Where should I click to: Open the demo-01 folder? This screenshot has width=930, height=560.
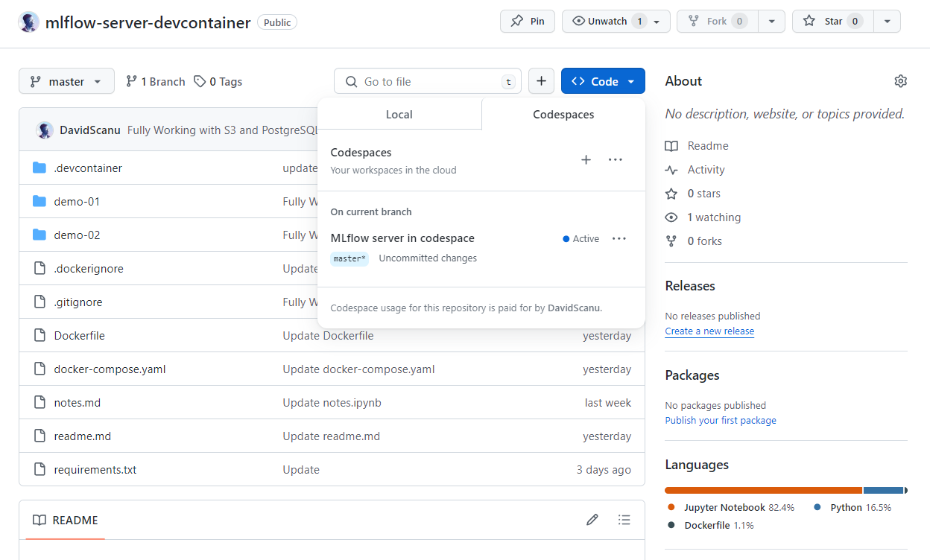77,201
